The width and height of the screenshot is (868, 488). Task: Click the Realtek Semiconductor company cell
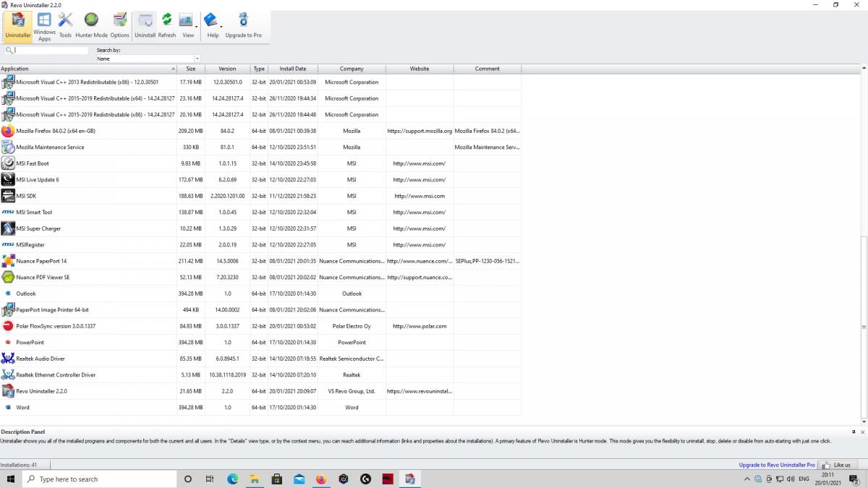[352, 359]
